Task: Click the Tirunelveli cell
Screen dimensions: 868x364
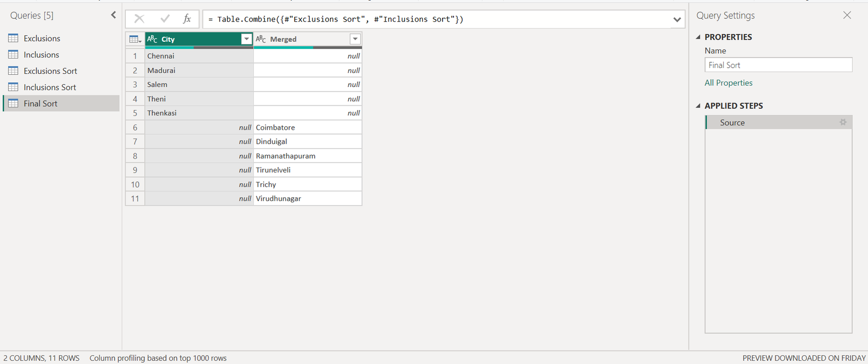Action: [308, 170]
